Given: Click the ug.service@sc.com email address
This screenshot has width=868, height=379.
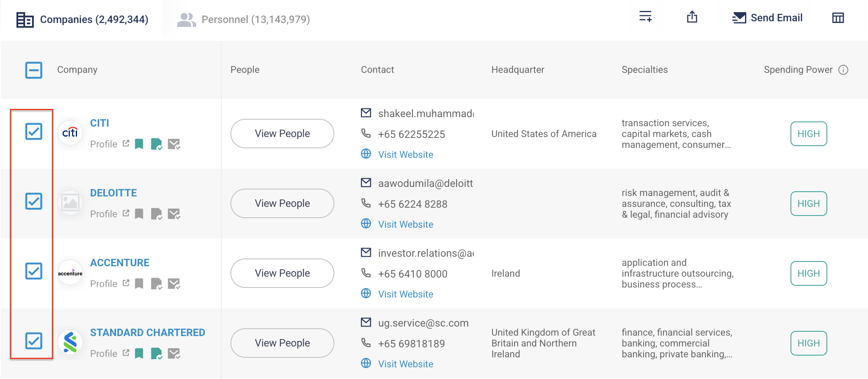Looking at the screenshot, I should click(x=424, y=323).
